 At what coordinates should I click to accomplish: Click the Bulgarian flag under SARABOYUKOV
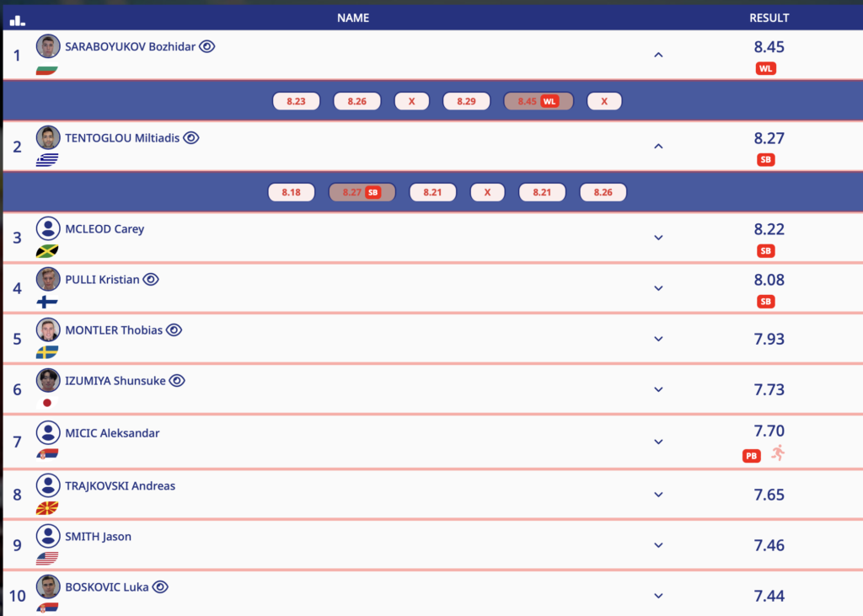pos(47,70)
